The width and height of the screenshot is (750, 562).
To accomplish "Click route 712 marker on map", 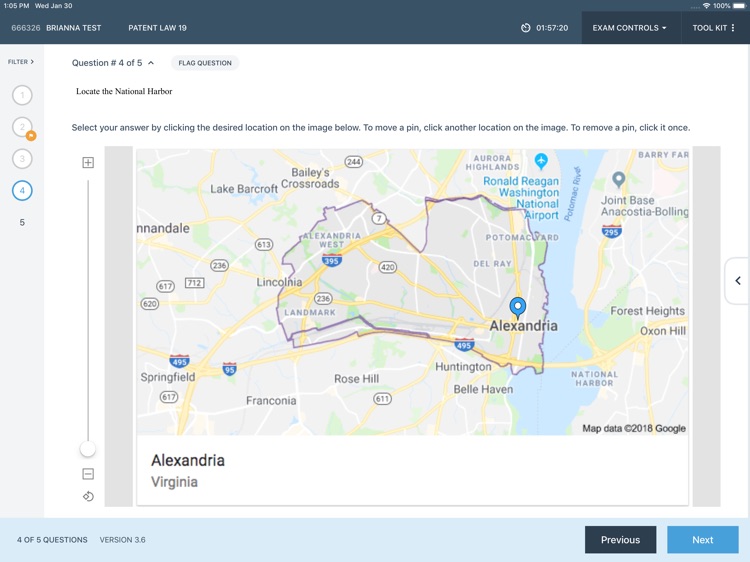I will (194, 283).
